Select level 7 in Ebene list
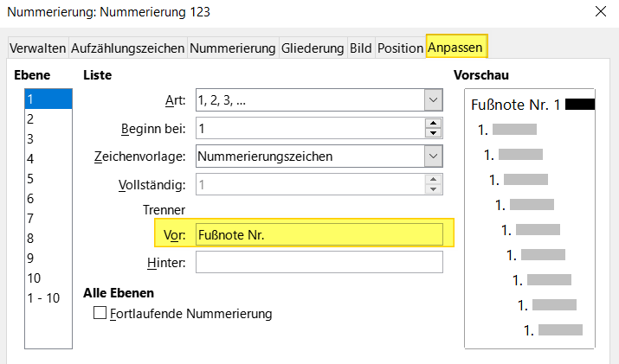 click(x=48, y=218)
